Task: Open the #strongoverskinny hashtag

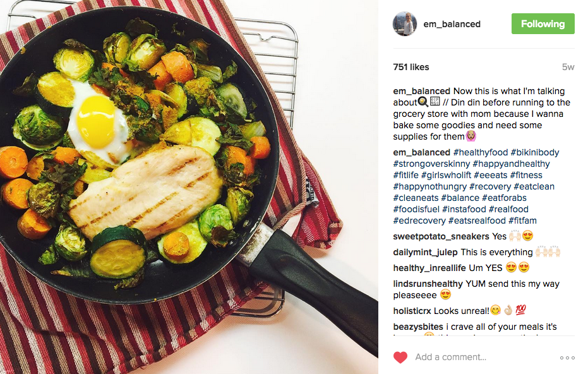Action: (x=431, y=164)
